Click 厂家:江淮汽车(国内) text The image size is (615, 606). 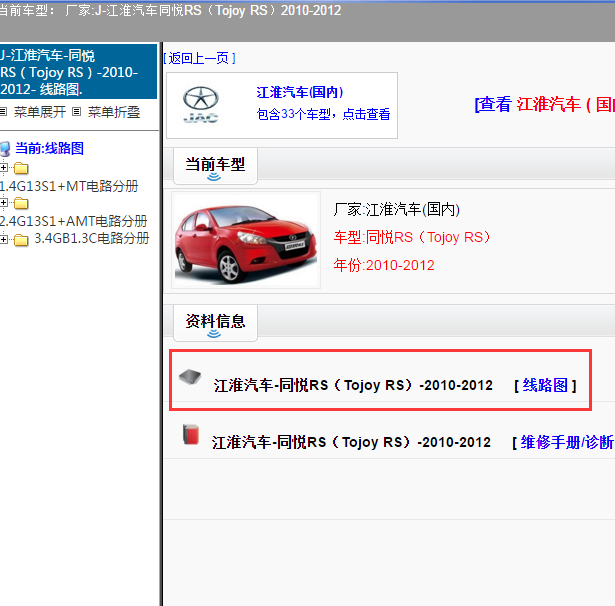pos(397,209)
